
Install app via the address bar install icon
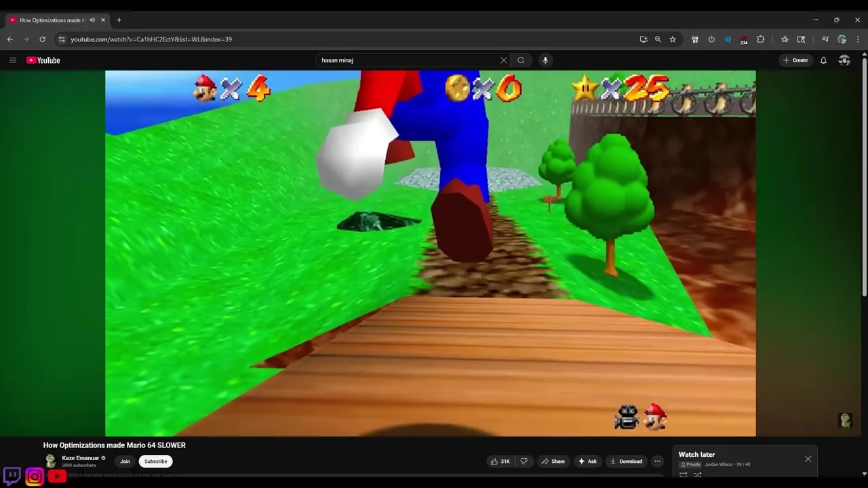click(644, 39)
